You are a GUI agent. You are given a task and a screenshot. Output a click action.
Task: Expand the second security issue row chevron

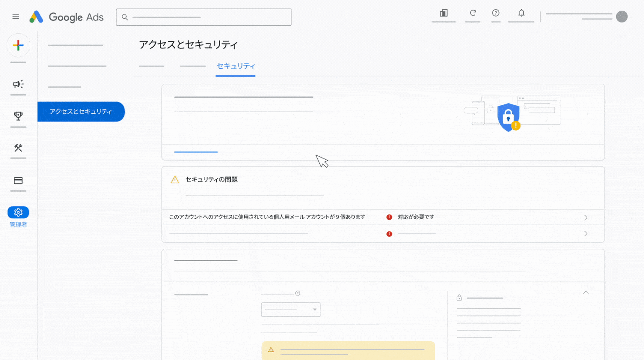click(x=585, y=234)
